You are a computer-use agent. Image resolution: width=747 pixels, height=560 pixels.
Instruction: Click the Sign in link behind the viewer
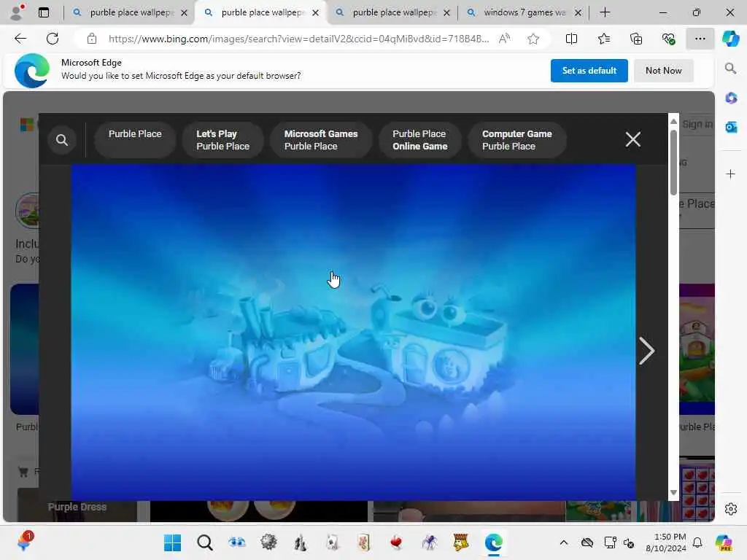coord(697,124)
